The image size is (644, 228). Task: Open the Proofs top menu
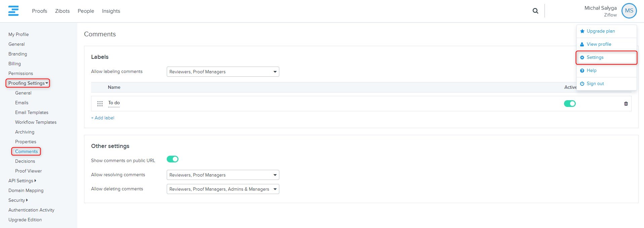click(39, 11)
